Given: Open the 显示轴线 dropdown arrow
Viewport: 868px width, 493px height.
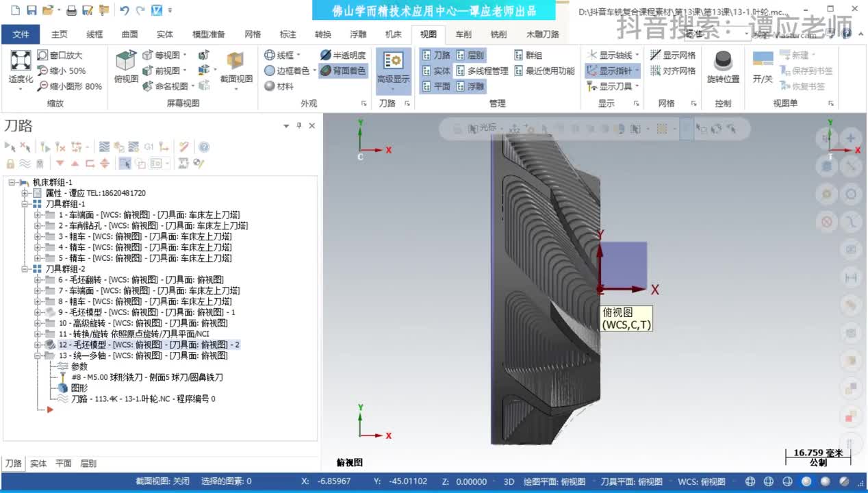Looking at the screenshot, I should [x=637, y=55].
